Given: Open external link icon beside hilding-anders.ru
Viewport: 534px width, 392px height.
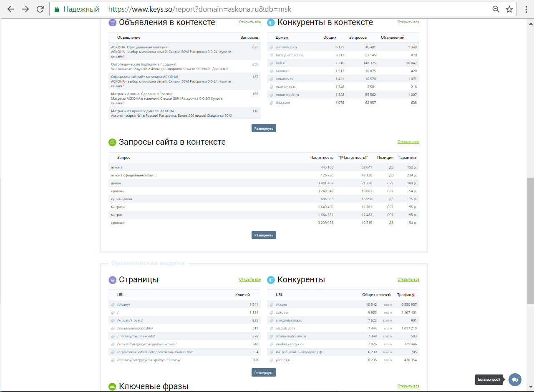Looking at the screenshot, I should pyautogui.click(x=271, y=55).
